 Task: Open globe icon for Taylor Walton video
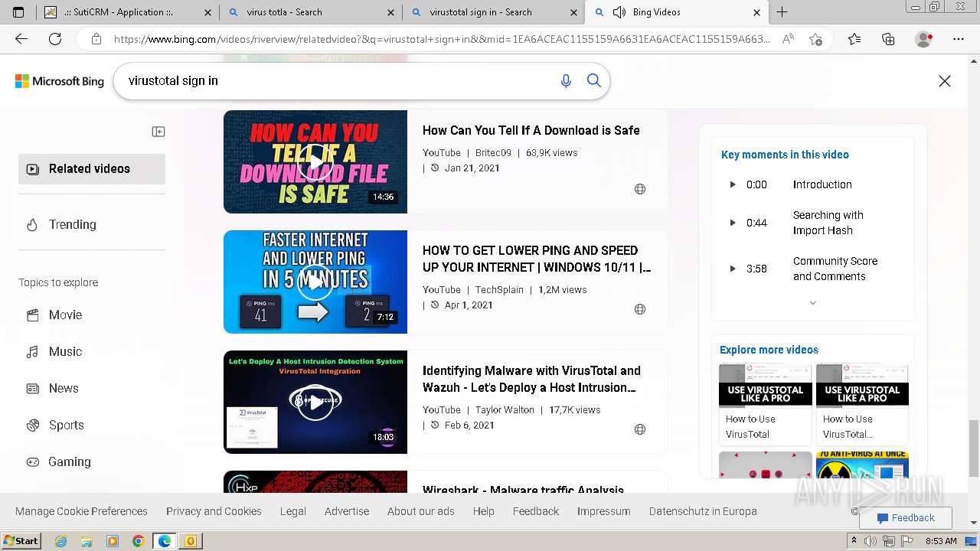(640, 429)
